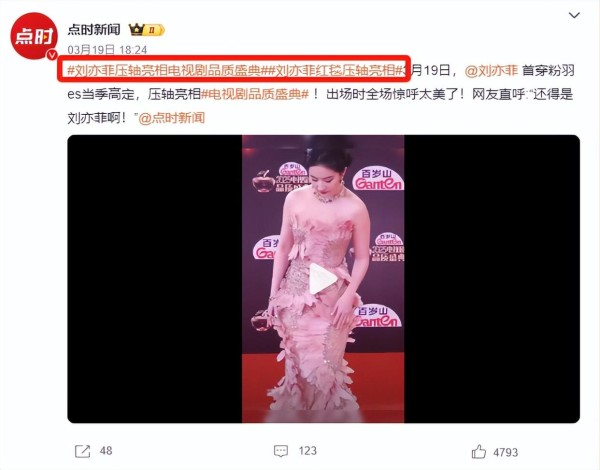Open the @刘亦菲 mention in post text

(x=491, y=70)
